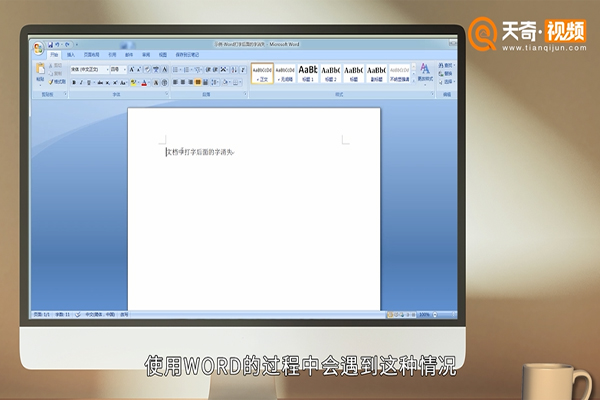
Task: Toggle Strikethrough abc formatting
Action: 100,83
